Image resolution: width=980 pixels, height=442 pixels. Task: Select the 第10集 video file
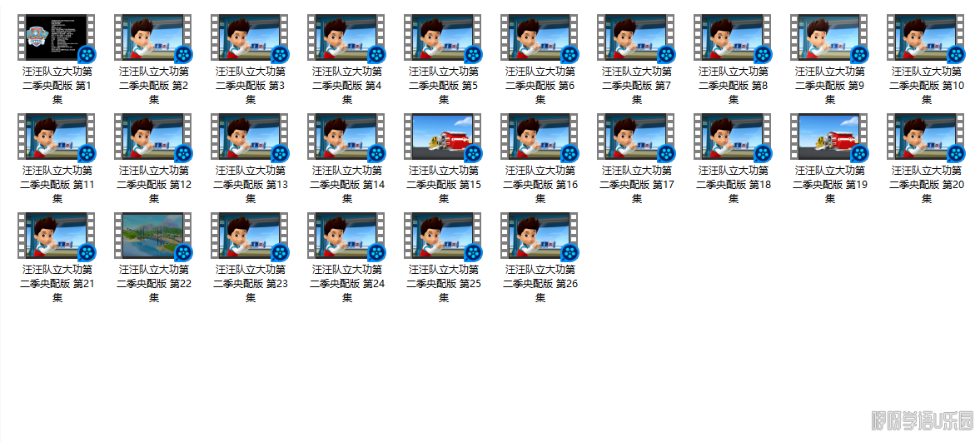tap(926, 38)
